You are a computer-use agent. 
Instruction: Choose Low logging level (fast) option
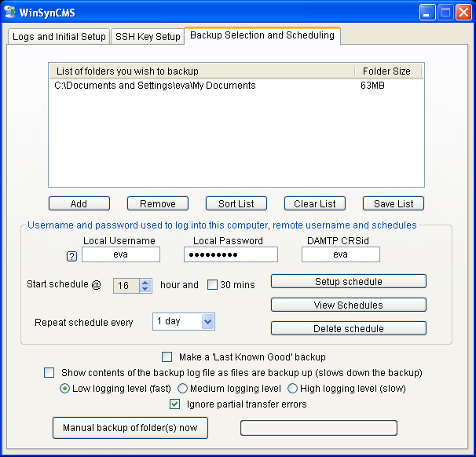click(x=65, y=388)
